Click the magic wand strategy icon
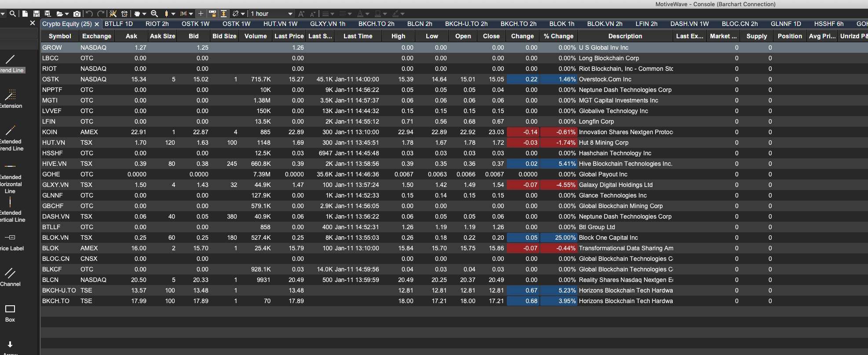The height and width of the screenshot is (355, 868). 113,14
